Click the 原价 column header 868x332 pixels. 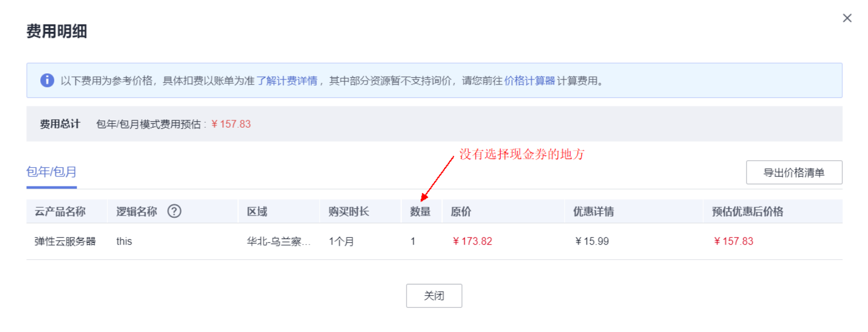[x=460, y=211]
